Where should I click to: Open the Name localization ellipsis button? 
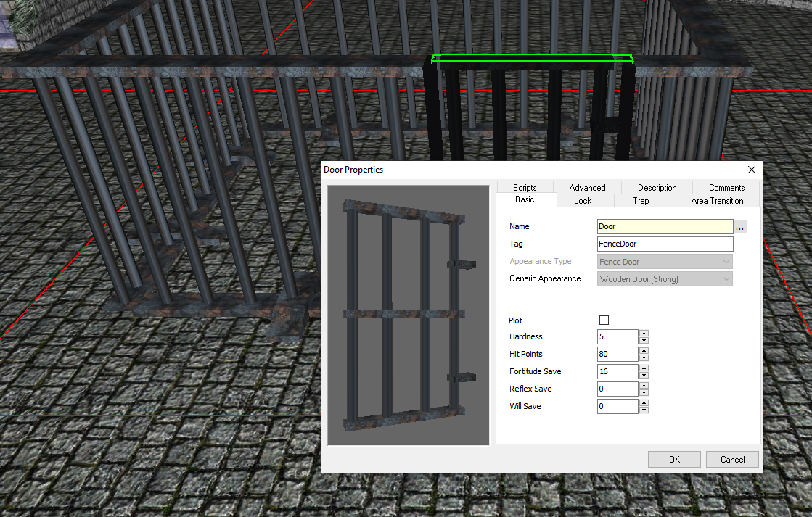click(741, 227)
